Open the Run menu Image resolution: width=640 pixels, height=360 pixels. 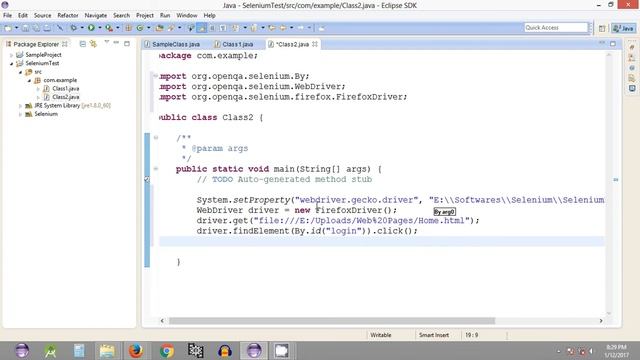pos(165,16)
